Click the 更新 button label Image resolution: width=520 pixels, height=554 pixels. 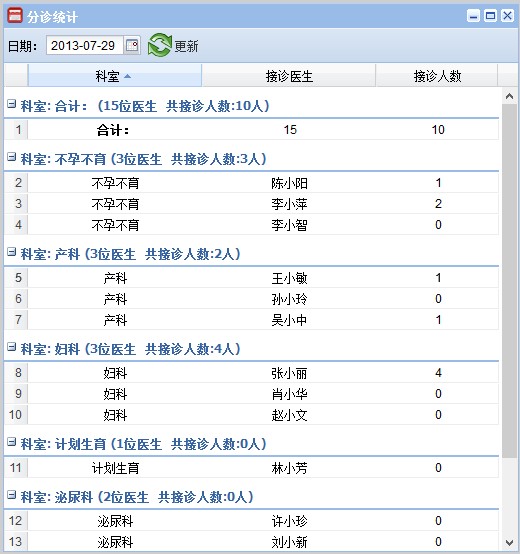[186, 46]
